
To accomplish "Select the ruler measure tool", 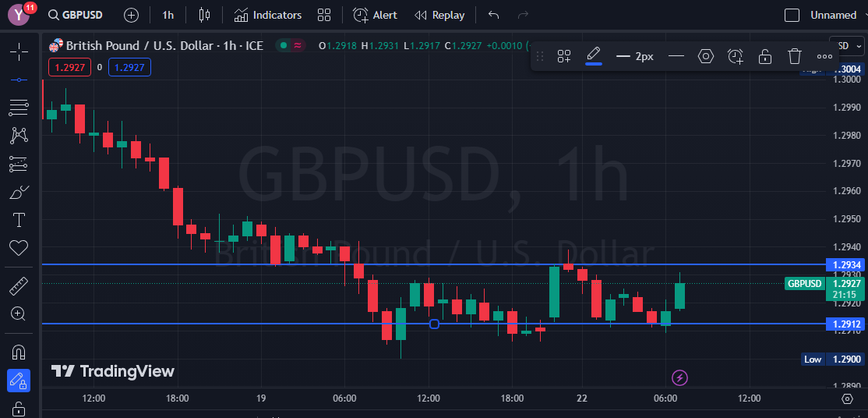I will (x=19, y=286).
